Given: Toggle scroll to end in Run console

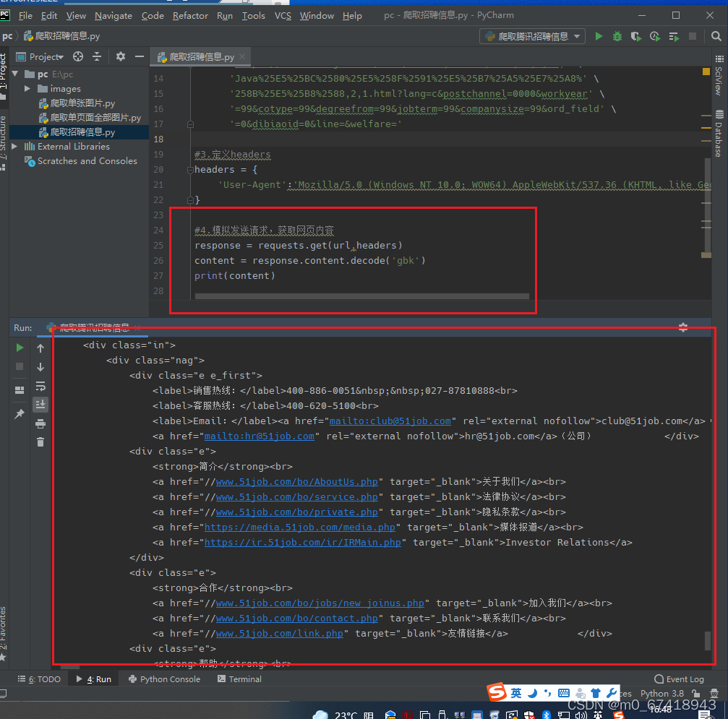Looking at the screenshot, I should [40, 405].
